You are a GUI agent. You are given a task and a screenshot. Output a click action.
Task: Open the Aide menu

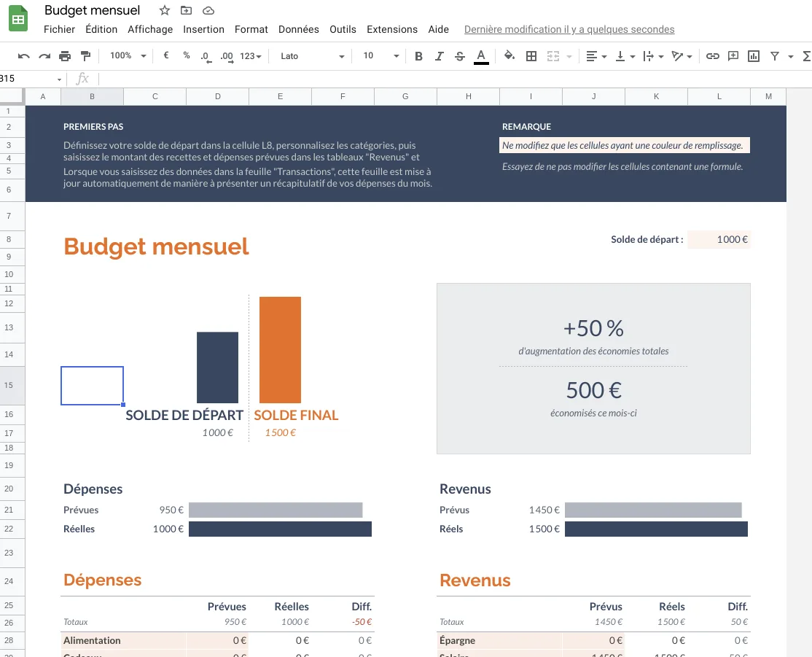[439, 29]
